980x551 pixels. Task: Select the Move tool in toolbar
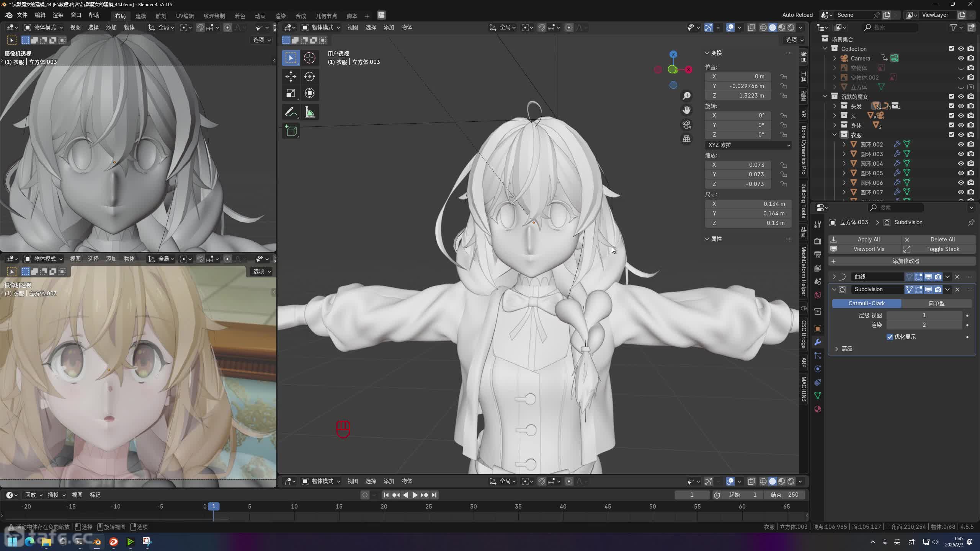coord(291,77)
